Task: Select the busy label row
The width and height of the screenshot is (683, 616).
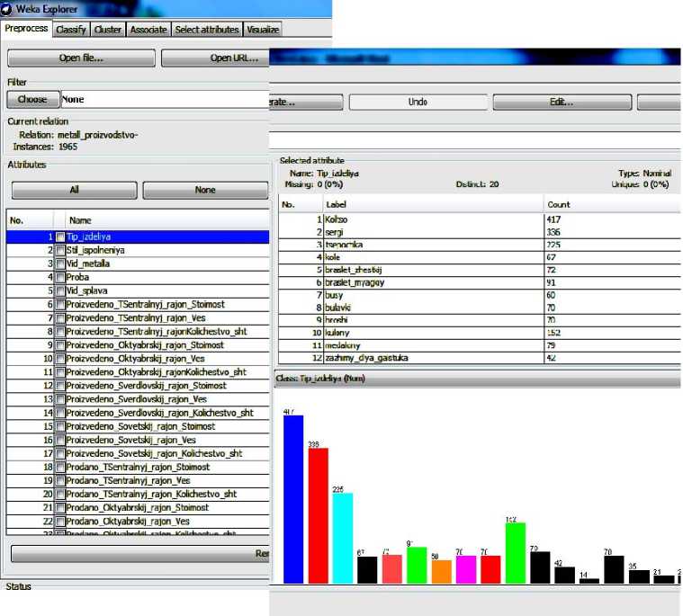Action: pos(479,295)
